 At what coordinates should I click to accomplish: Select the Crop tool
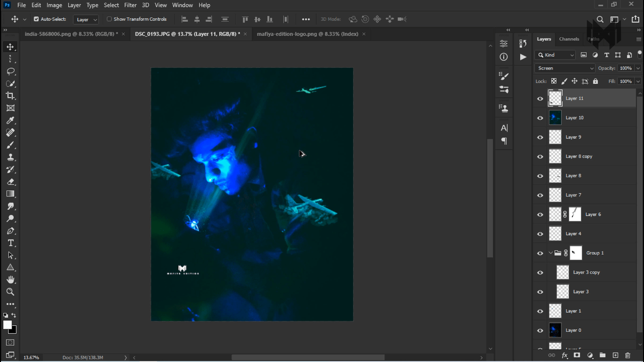tap(10, 96)
